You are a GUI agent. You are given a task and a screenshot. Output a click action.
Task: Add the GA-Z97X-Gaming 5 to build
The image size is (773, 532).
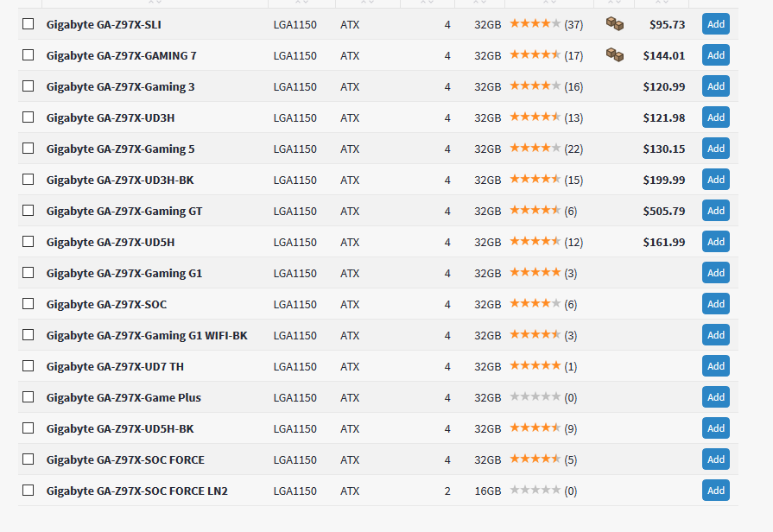point(716,148)
